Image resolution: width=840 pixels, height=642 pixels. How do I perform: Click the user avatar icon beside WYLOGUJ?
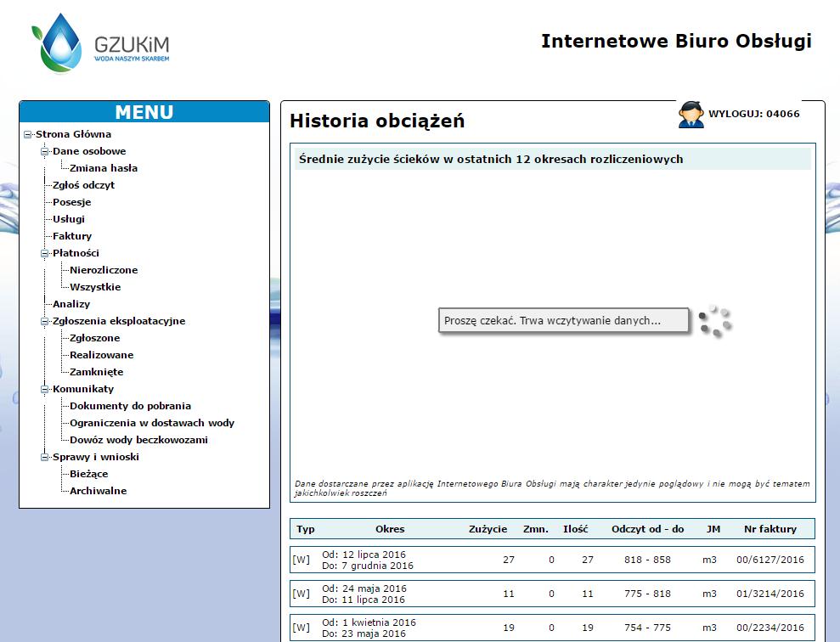click(691, 114)
